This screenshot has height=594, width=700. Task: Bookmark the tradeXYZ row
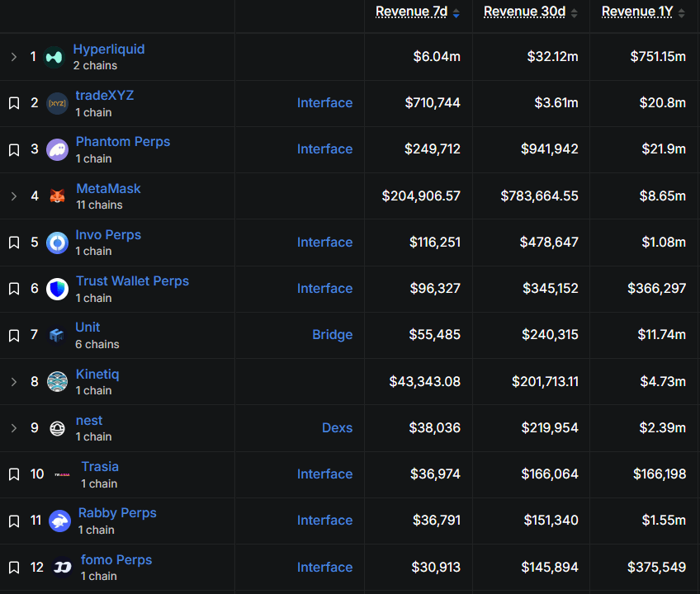tap(14, 103)
